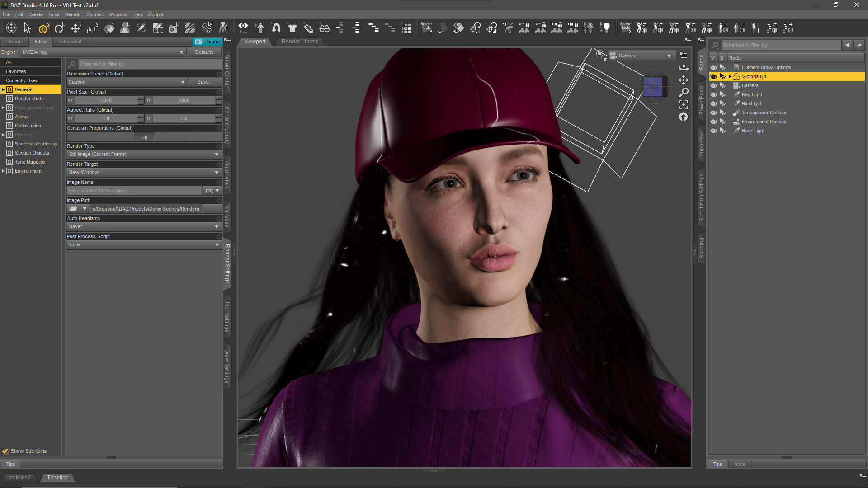
Task: Click the Defaults button
Action: click(x=204, y=52)
